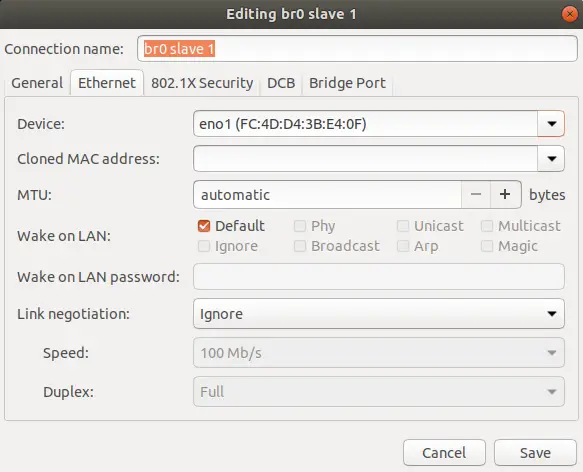This screenshot has height=472, width=583.
Task: Open the Device dropdown arrow
Action: (x=551, y=123)
